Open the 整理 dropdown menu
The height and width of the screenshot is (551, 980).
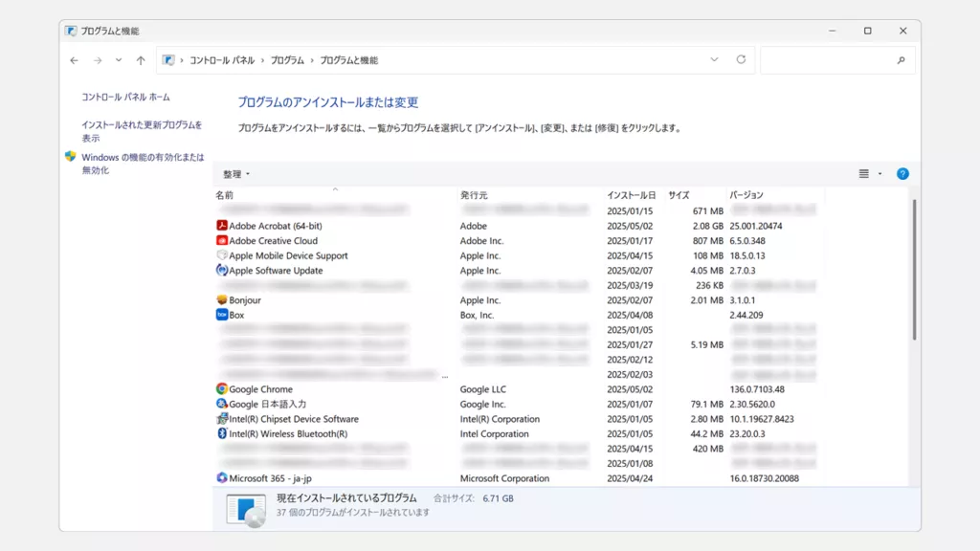click(x=236, y=174)
